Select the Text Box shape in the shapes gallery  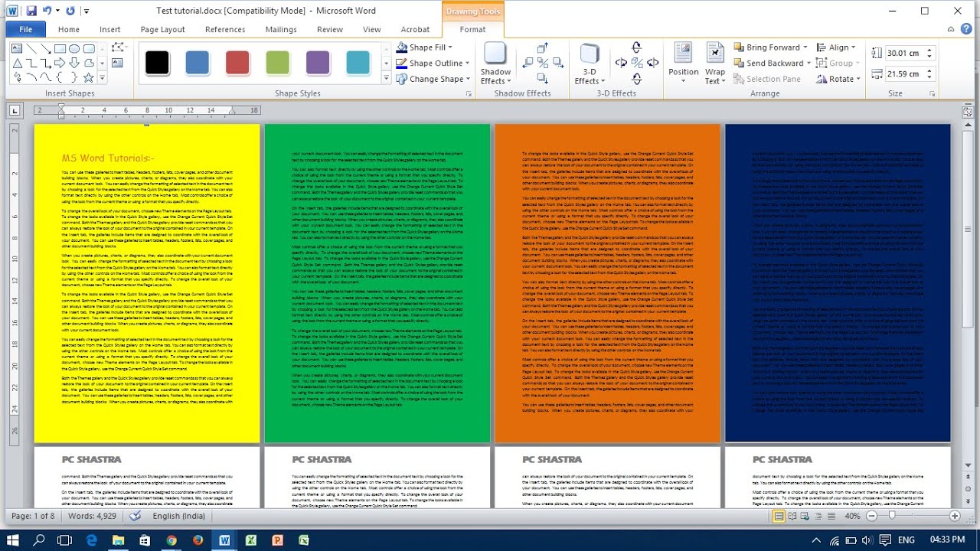[x=17, y=48]
